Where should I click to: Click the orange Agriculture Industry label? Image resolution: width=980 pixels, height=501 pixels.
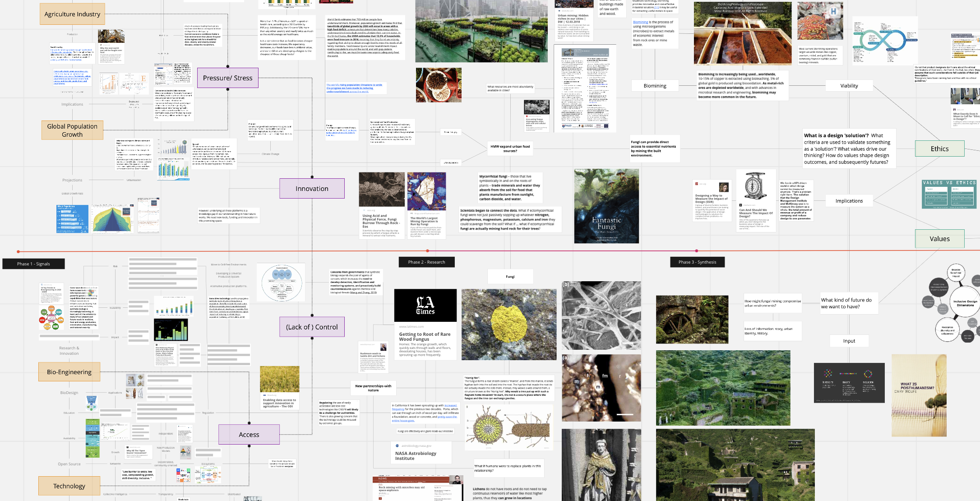(x=72, y=14)
